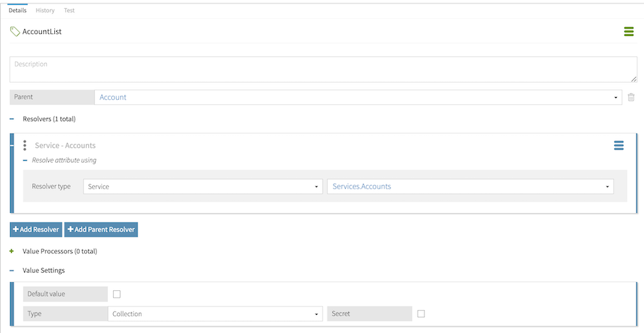
Task: Click the trash icon next to Parent
Action: tap(631, 98)
